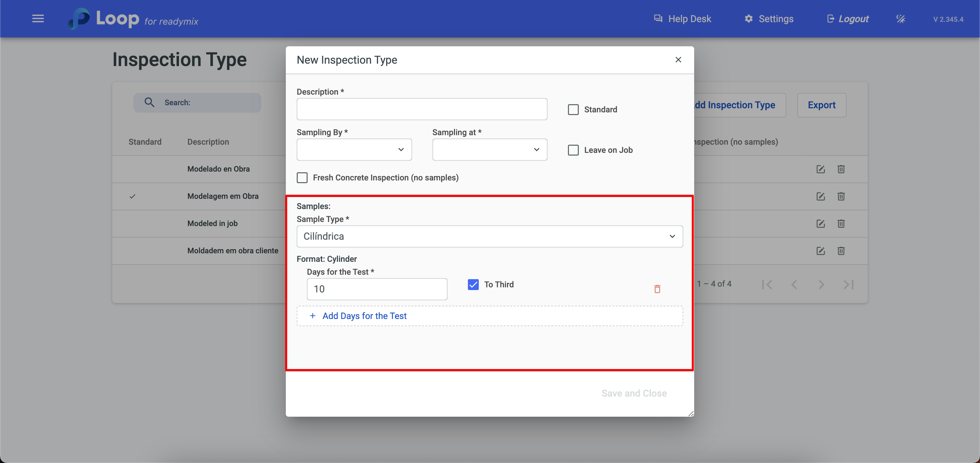
Task: Enable the Standard checkbox
Action: (573, 110)
